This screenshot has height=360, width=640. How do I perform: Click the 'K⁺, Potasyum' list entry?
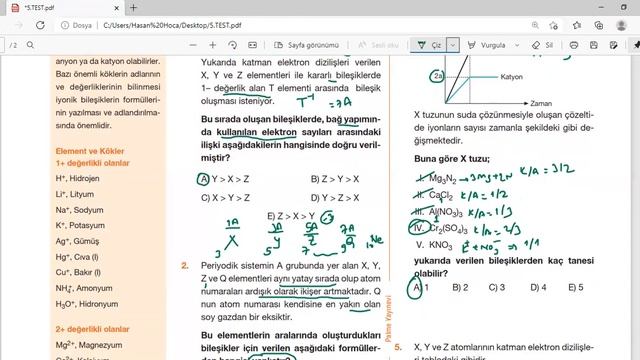[x=80, y=225]
